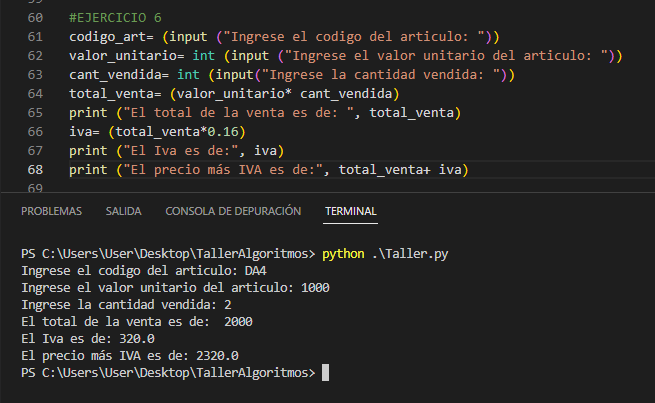Click the codigo_art variable on line 61
The width and height of the screenshot is (655, 403).
coord(107,37)
